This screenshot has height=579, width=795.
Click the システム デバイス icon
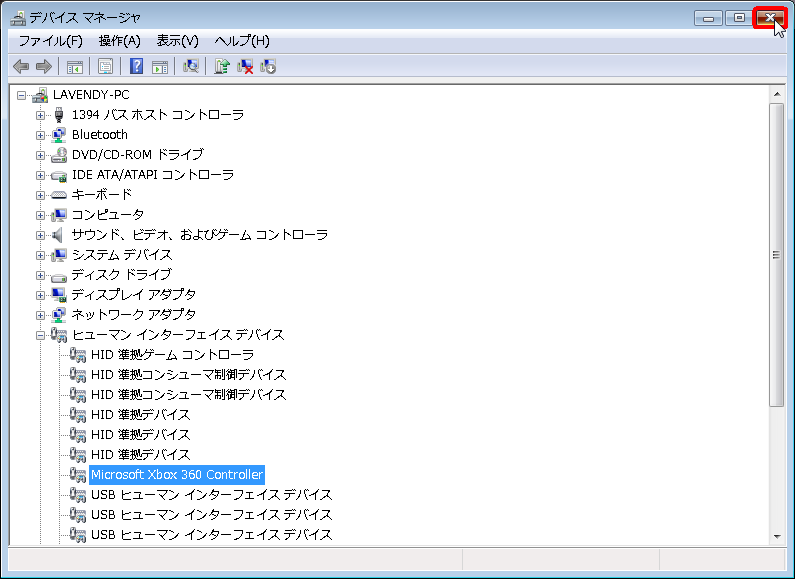coord(59,255)
